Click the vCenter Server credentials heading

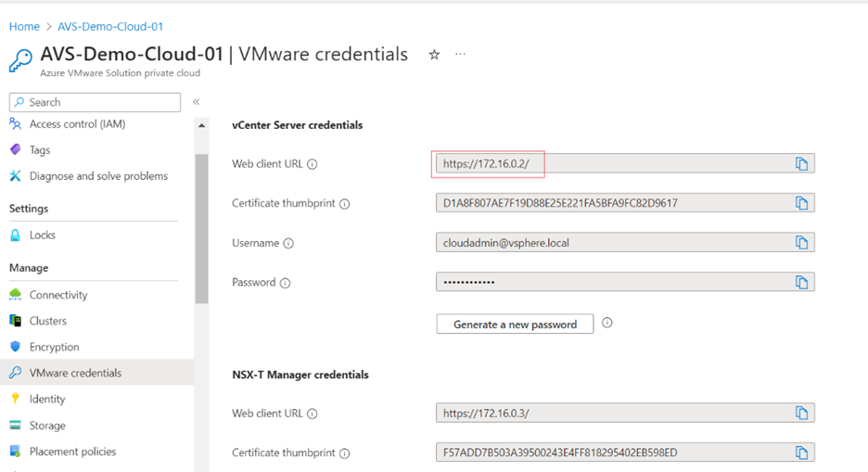click(x=298, y=125)
